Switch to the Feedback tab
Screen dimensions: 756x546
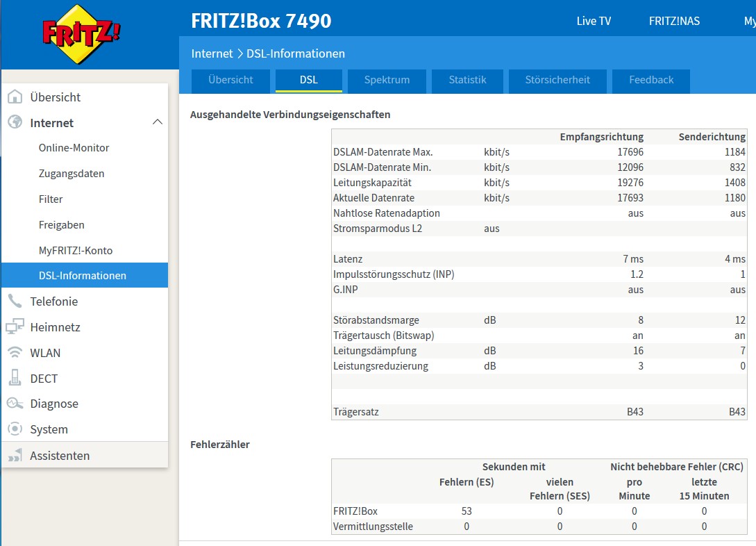(651, 80)
